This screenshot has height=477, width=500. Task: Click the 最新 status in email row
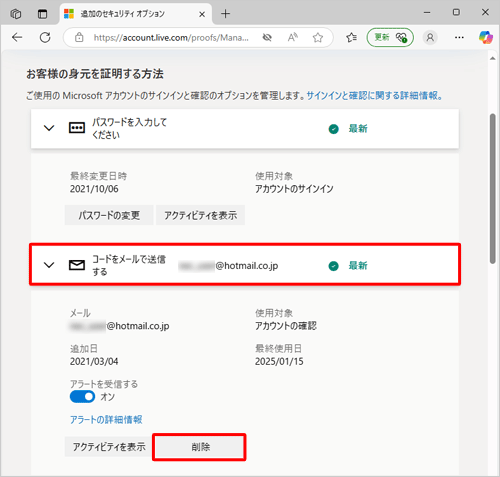tap(358, 266)
